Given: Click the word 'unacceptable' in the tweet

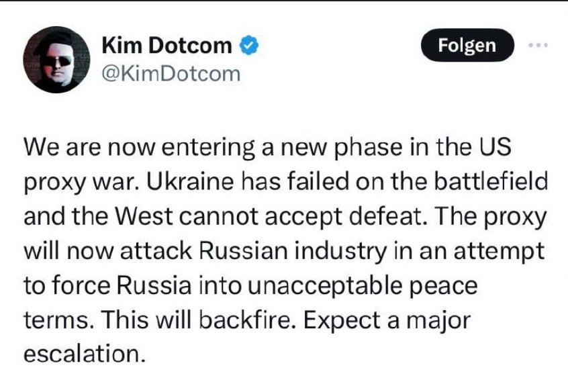Looking at the screenshot, I should (326, 286).
